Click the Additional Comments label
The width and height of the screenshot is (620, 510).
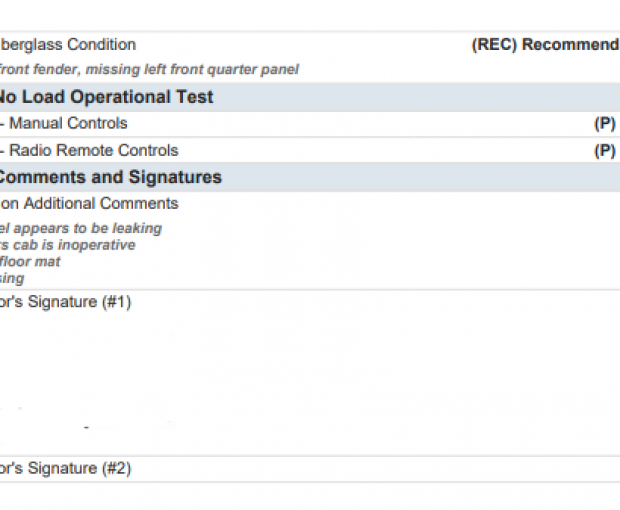pos(90,204)
